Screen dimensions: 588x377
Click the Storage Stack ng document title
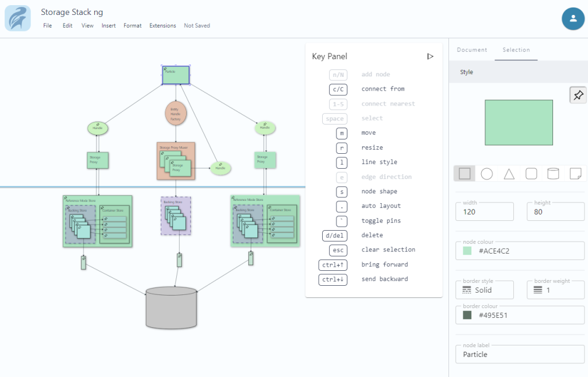click(x=72, y=12)
